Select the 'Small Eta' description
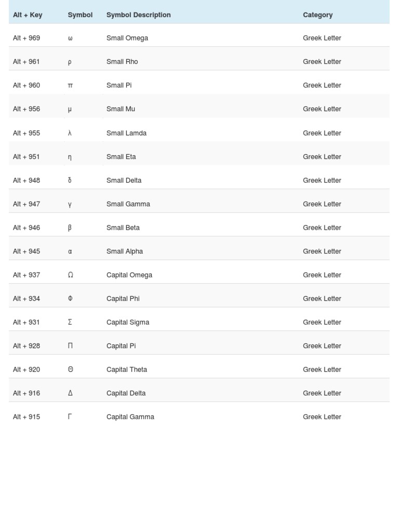 coord(121,157)
